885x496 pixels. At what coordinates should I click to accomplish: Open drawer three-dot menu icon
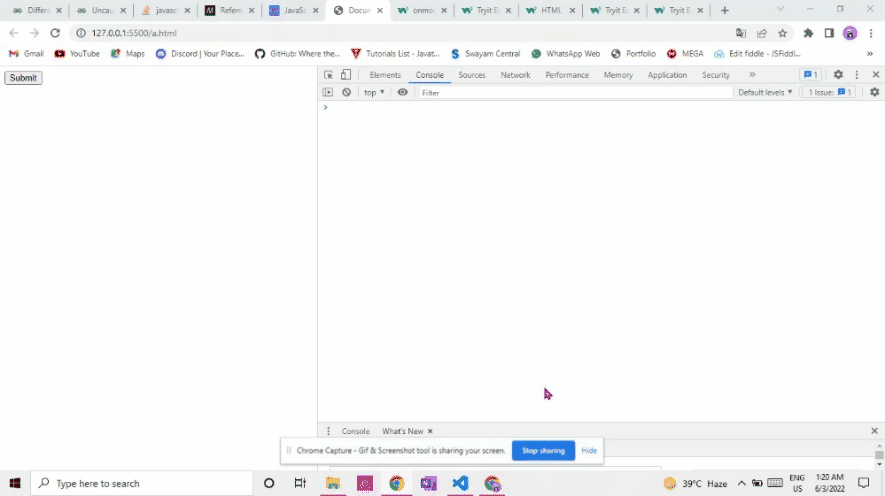[x=328, y=431]
